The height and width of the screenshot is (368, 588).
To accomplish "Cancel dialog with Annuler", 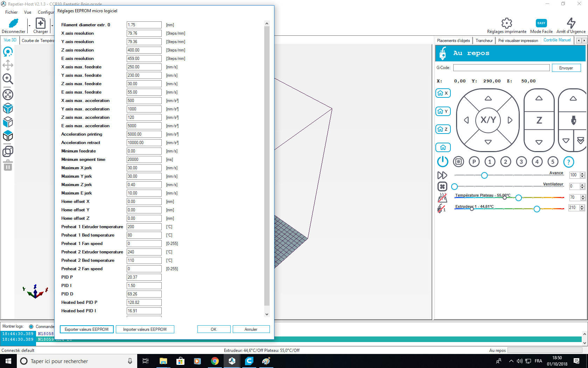I will click(x=251, y=329).
